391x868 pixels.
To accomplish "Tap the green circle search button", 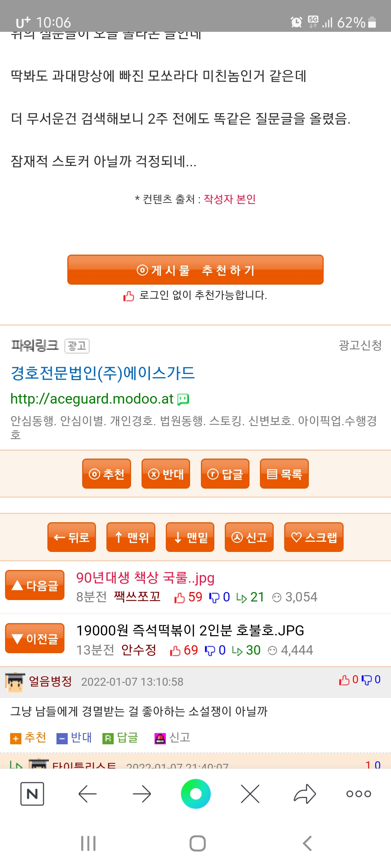I will [196, 794].
